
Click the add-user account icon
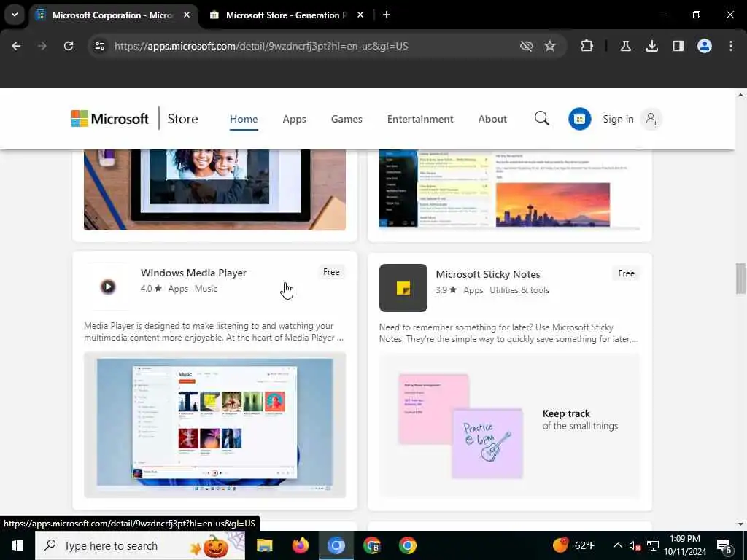click(651, 119)
